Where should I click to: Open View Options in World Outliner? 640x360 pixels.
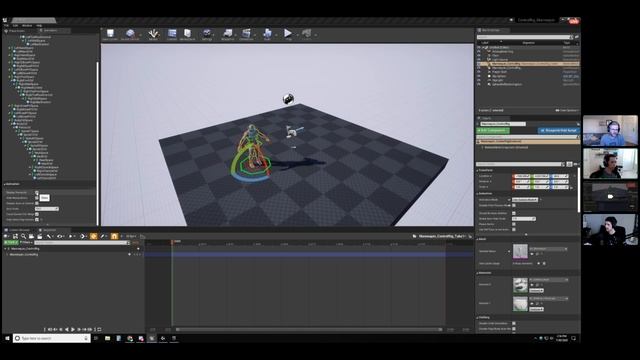click(x=568, y=110)
